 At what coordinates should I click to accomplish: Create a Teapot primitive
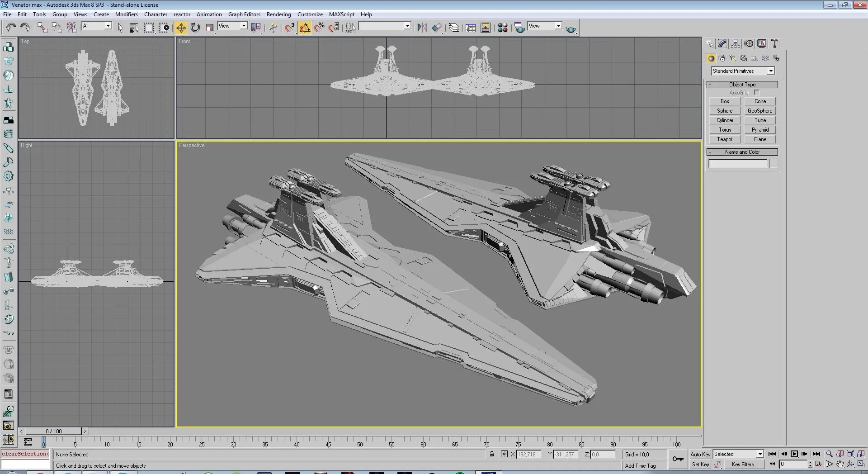725,139
